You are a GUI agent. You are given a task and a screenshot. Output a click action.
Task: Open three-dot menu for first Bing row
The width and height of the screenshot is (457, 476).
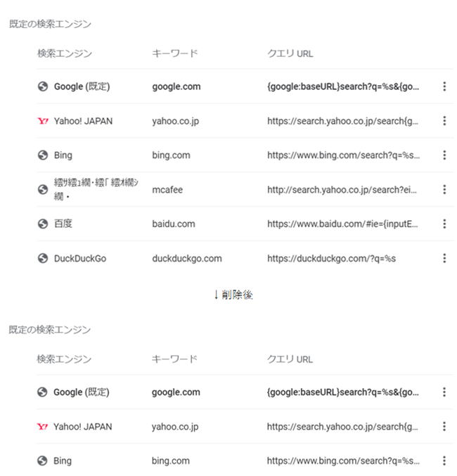coord(444,155)
